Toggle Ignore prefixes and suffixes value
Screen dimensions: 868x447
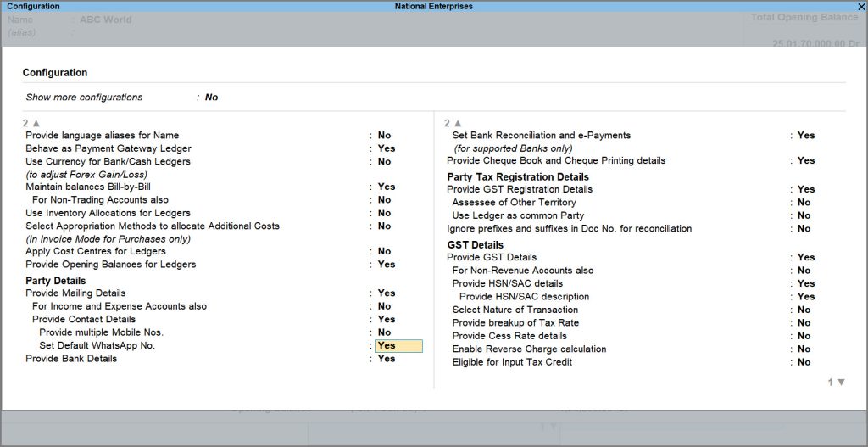click(x=804, y=229)
